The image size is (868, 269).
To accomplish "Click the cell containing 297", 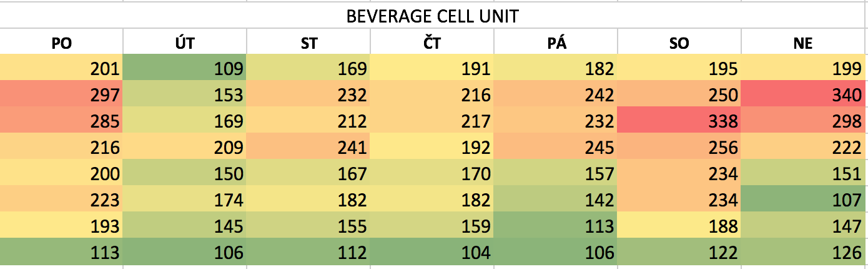I will coord(61,96).
